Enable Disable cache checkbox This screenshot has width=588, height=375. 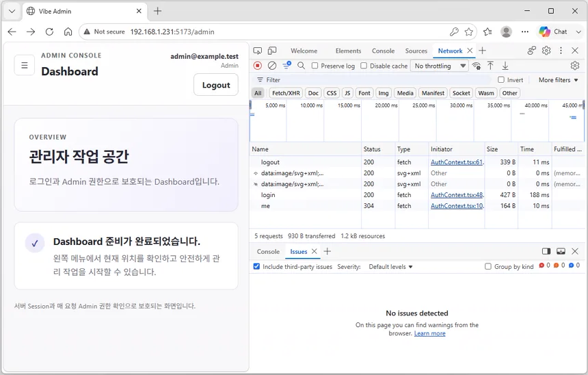point(364,66)
